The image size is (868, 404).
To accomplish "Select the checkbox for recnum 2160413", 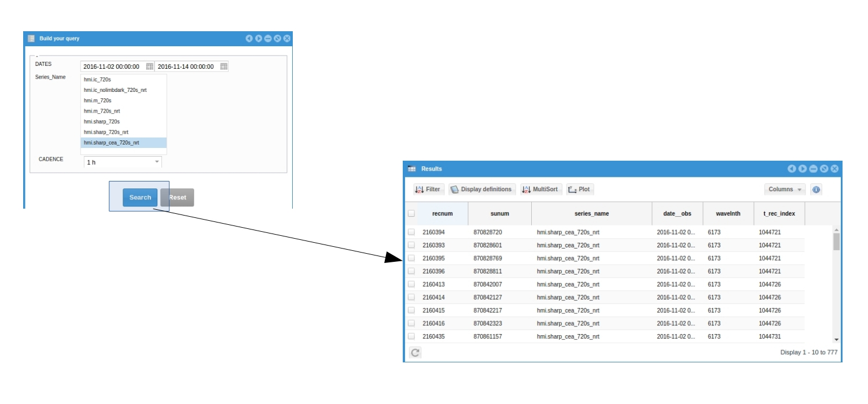I will (411, 284).
